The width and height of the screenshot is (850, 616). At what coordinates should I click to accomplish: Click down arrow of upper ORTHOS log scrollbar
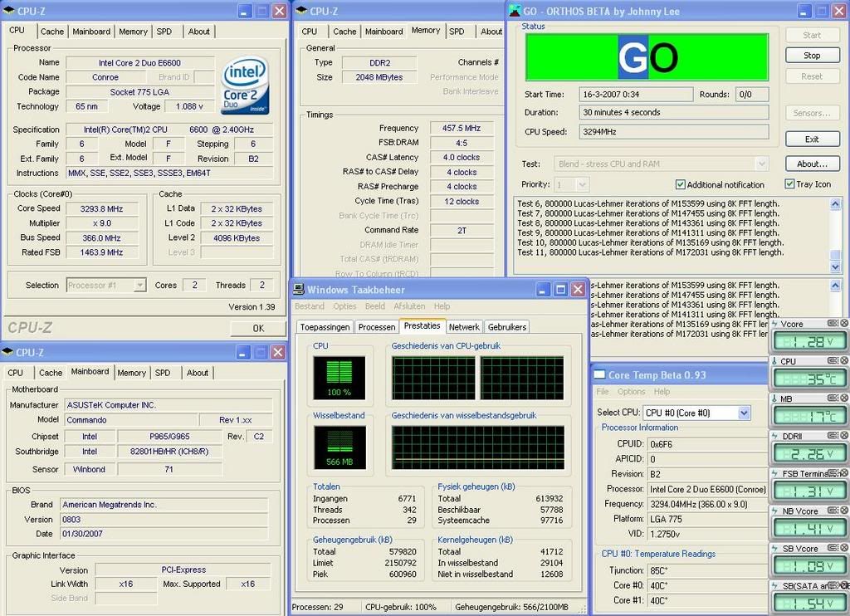pyautogui.click(x=835, y=266)
